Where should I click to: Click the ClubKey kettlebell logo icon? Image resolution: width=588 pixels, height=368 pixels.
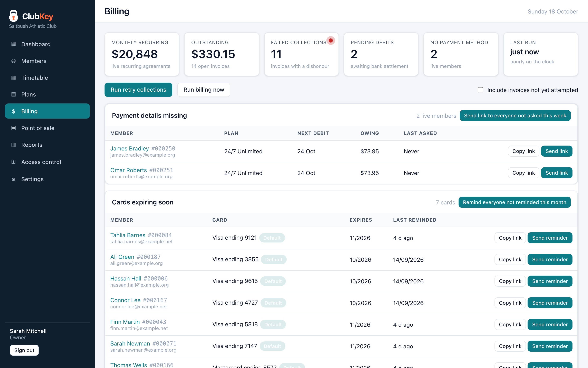tap(14, 16)
